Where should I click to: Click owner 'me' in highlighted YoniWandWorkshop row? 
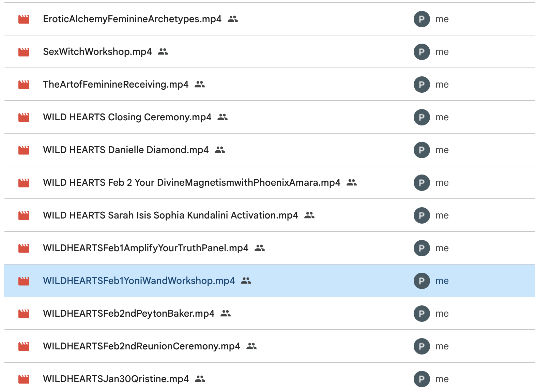click(x=442, y=281)
